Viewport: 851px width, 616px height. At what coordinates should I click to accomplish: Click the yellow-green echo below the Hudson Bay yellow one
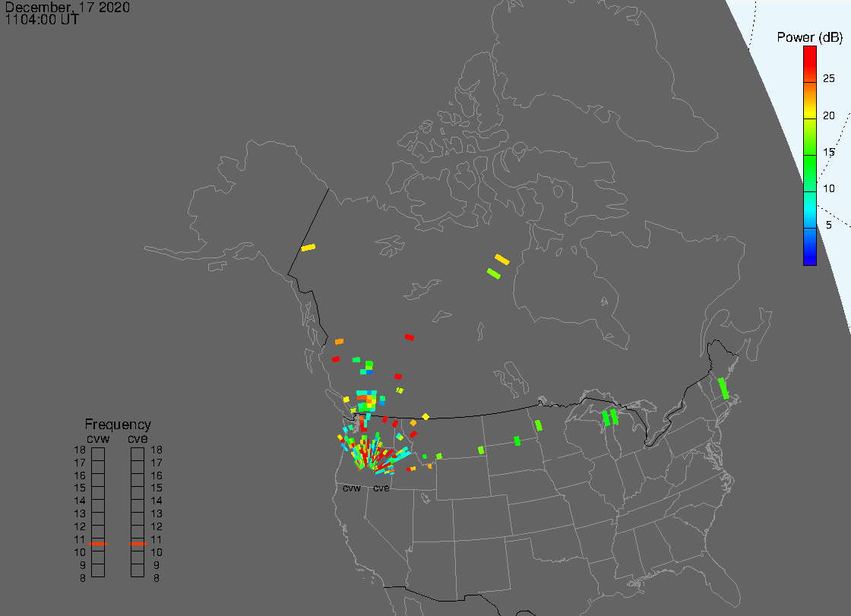pyautogui.click(x=494, y=273)
